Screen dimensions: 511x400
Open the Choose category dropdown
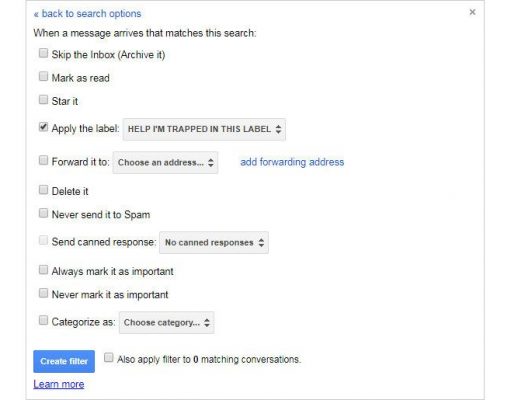[167, 323]
